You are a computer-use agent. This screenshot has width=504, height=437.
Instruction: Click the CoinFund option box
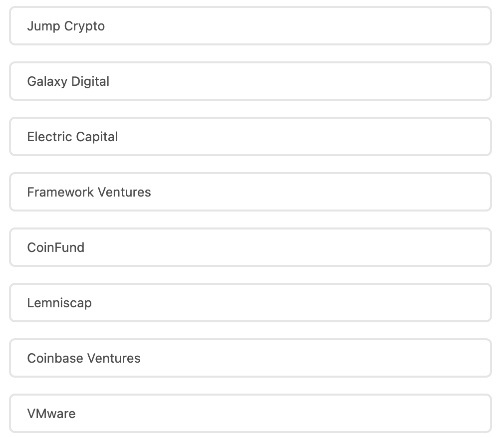tap(250, 247)
